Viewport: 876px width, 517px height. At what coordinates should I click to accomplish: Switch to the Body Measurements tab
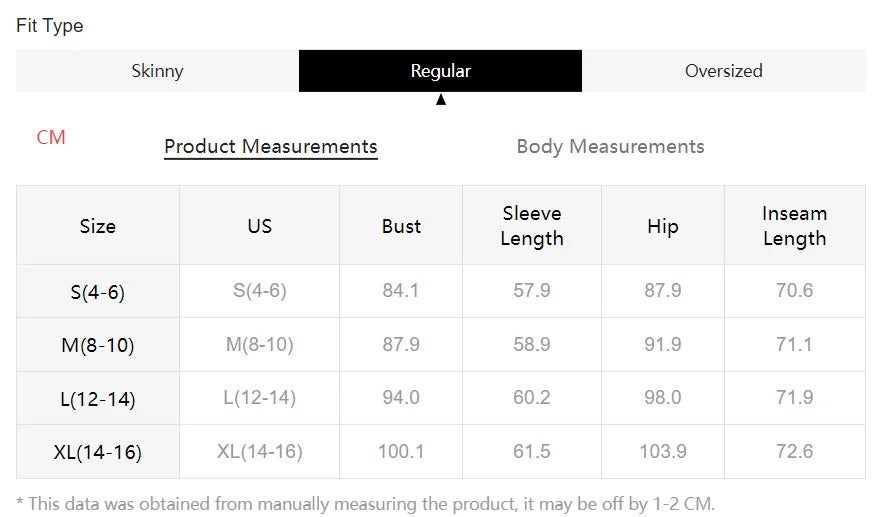(610, 146)
